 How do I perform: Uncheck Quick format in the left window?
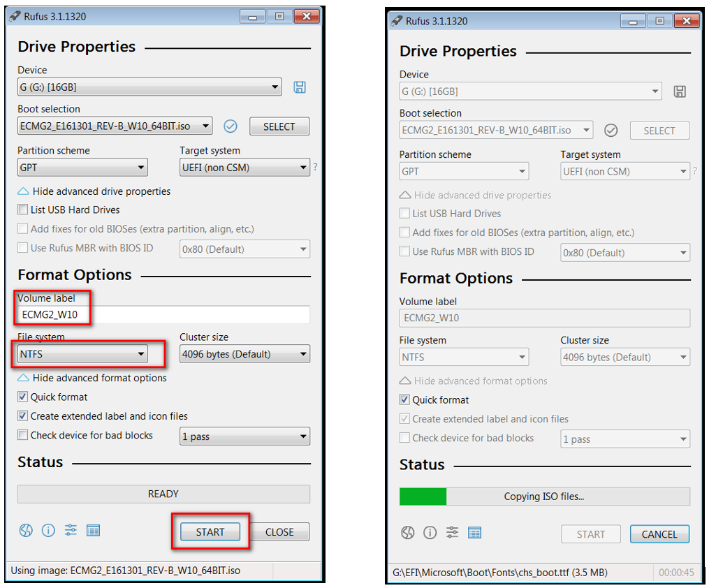(22, 397)
